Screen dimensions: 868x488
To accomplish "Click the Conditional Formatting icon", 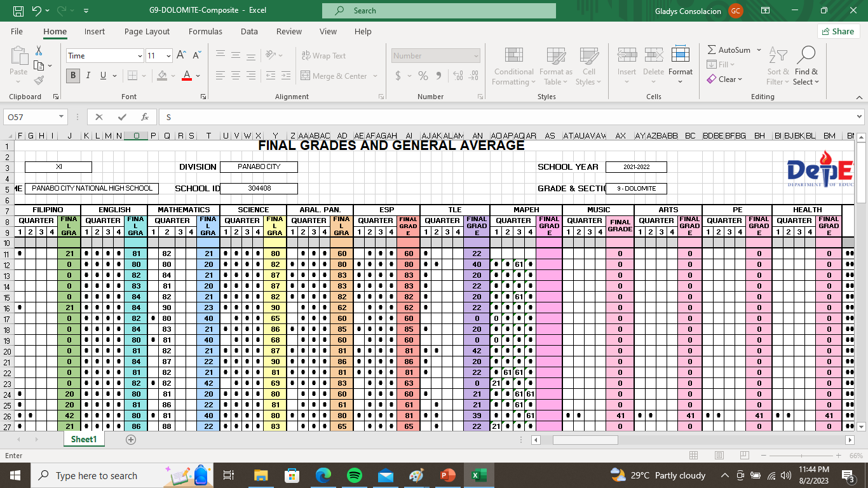I will pyautogui.click(x=514, y=56).
